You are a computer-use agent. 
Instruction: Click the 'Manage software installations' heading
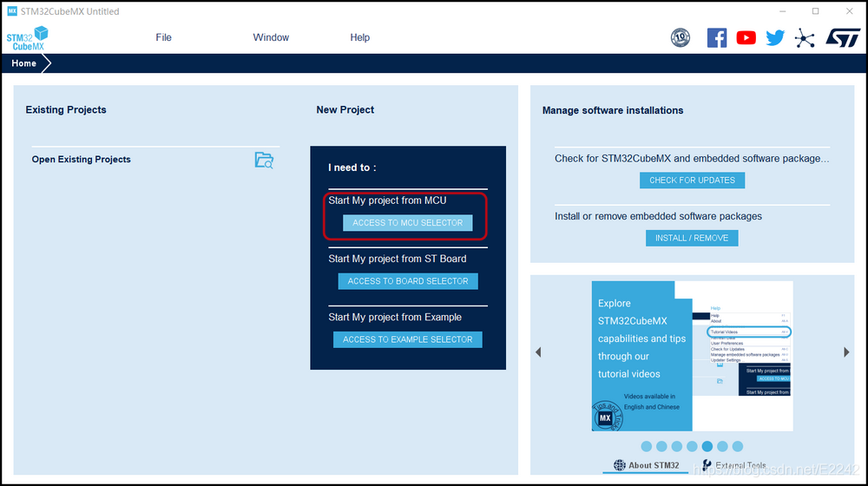tap(613, 111)
